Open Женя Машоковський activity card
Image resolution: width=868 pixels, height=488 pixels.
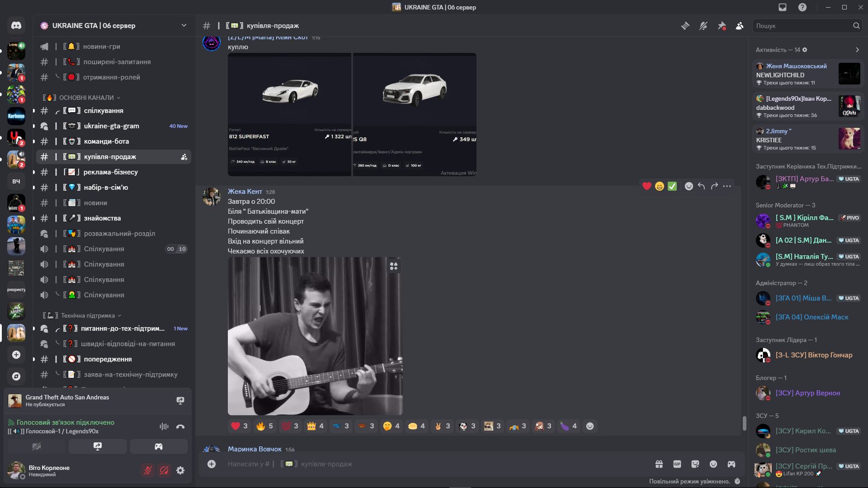click(808, 74)
